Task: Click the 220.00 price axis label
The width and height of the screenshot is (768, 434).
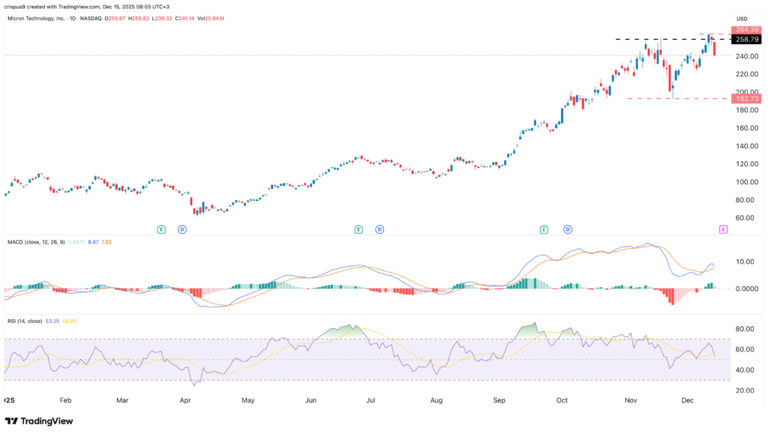Action: 746,74
